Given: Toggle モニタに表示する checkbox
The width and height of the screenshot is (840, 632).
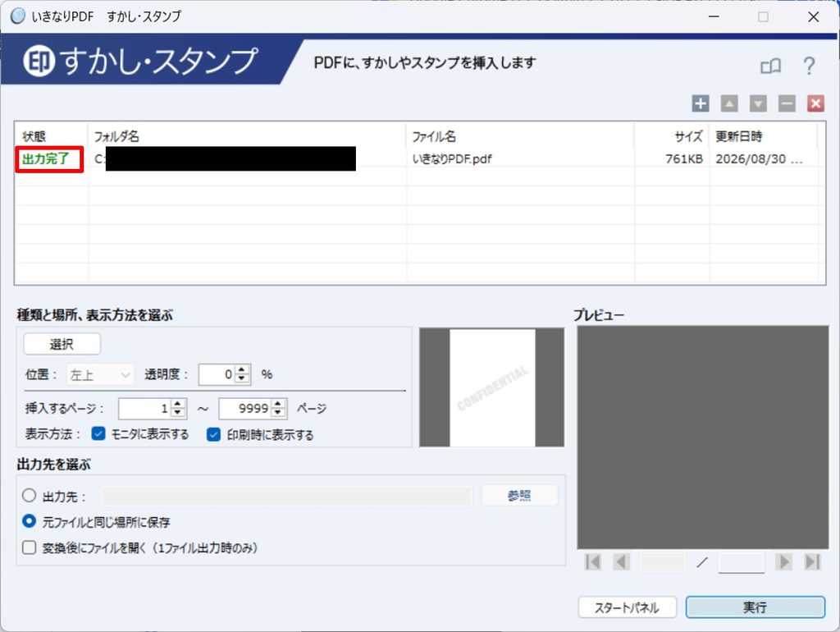Looking at the screenshot, I should 98,433.
